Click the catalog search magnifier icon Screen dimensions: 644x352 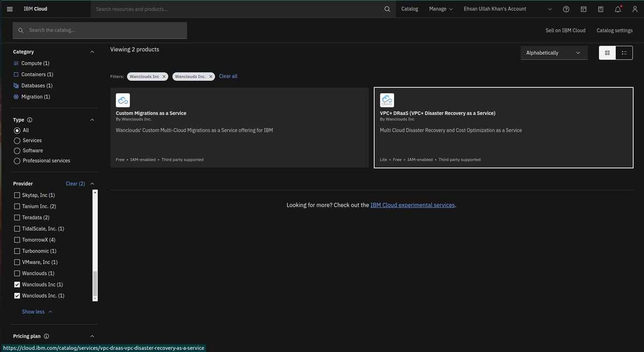click(21, 31)
